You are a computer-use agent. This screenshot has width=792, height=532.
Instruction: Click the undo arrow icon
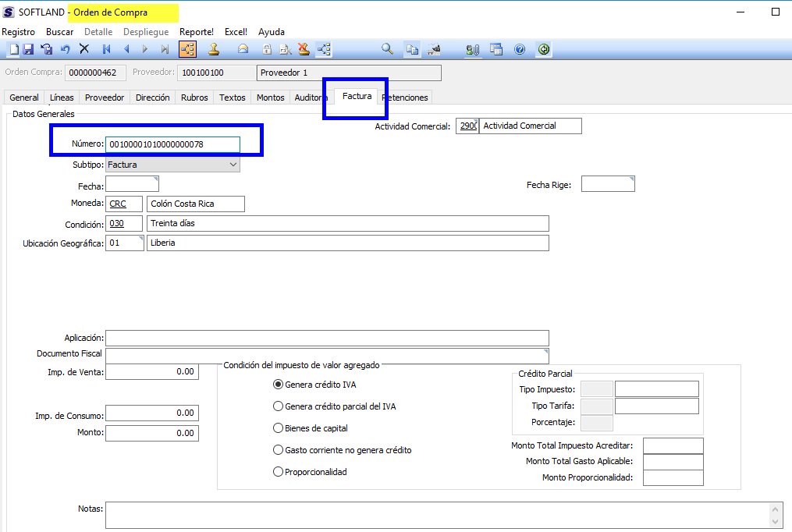[x=66, y=49]
